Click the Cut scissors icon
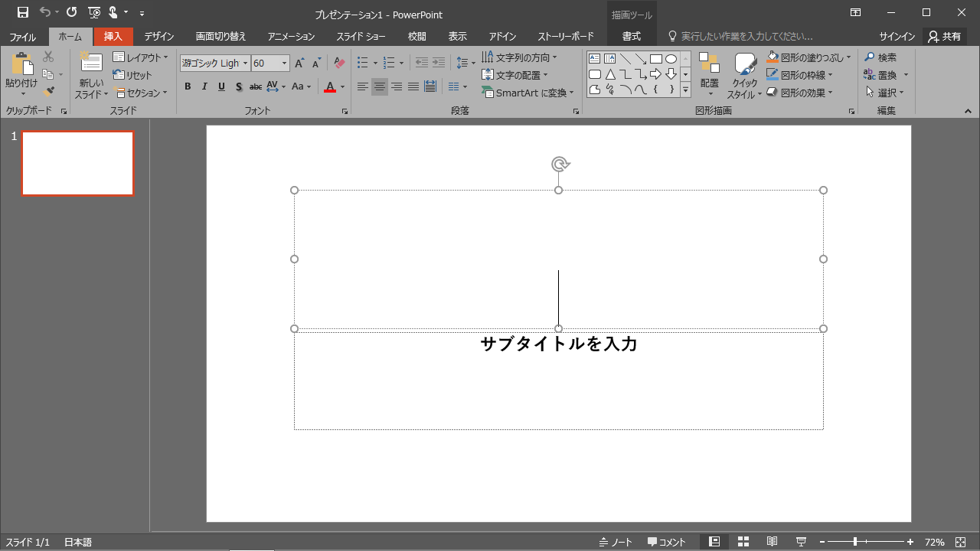This screenshot has height=551, width=980. point(48,57)
